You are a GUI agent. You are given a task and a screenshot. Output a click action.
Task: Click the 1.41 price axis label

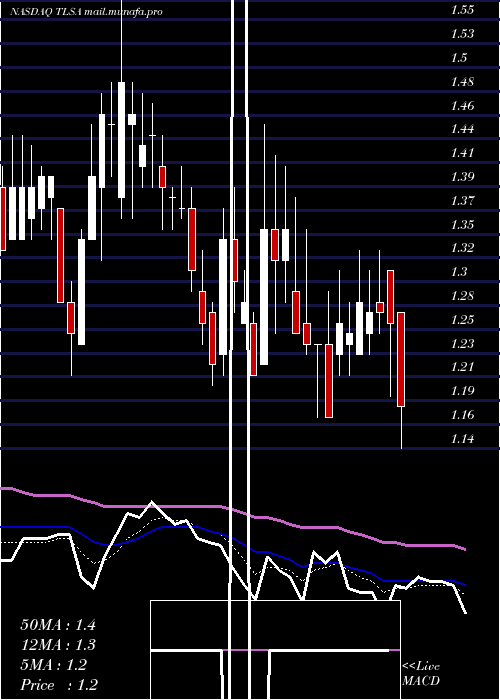pos(462,153)
